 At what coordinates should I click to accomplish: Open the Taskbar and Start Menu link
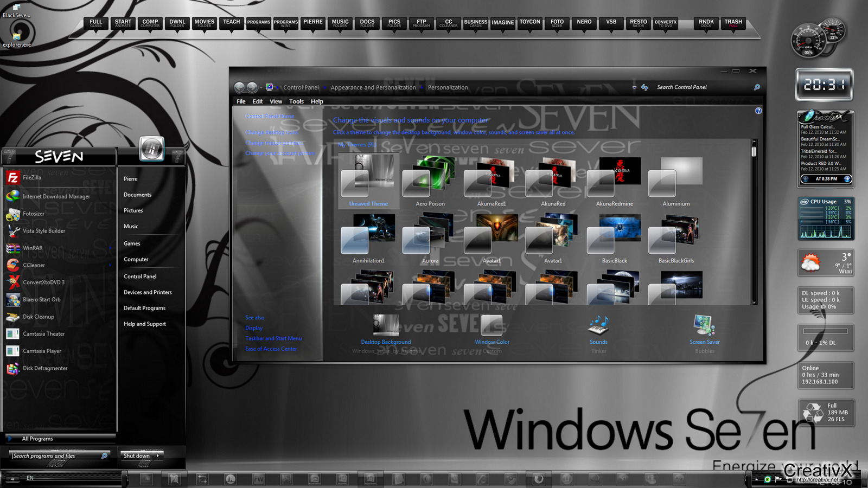pyautogui.click(x=273, y=338)
